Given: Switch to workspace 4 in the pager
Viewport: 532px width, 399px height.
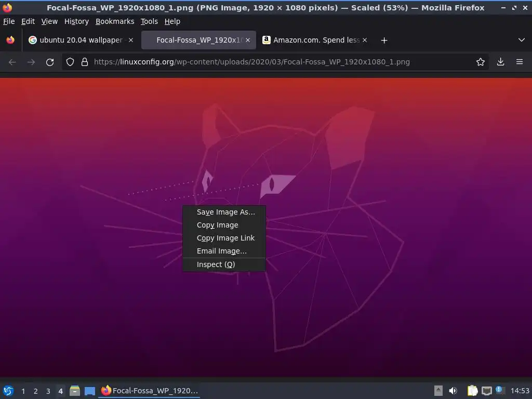Looking at the screenshot, I should click(x=60, y=391).
